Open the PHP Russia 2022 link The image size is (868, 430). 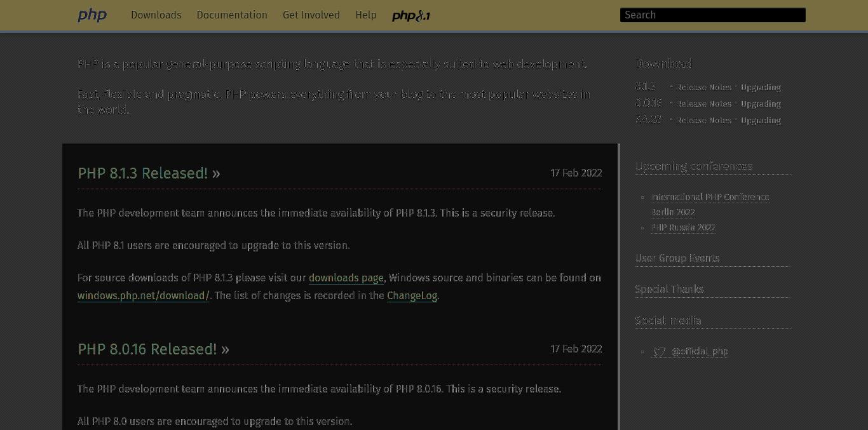click(683, 227)
